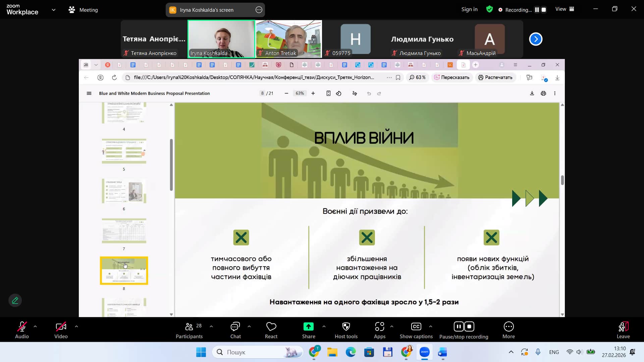Expand the Audio options arrow
The image size is (644, 362).
[x=35, y=326]
